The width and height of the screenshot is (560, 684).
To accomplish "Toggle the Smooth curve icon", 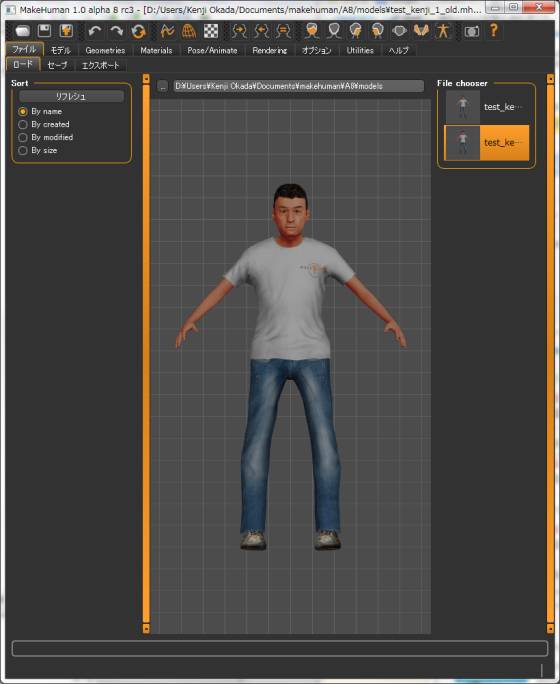I will click(x=167, y=31).
